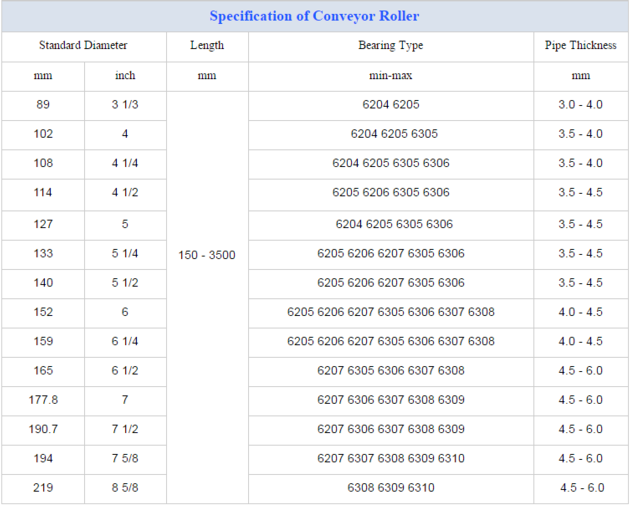The image size is (630, 505).
Task: Select the diameter cell '190.7'
Action: pos(43,429)
